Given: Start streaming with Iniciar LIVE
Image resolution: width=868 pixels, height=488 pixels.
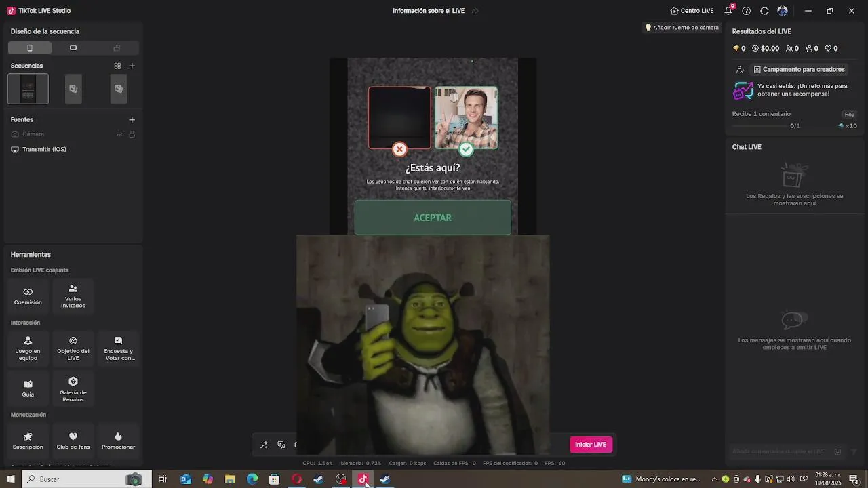Looking at the screenshot, I should point(591,445).
